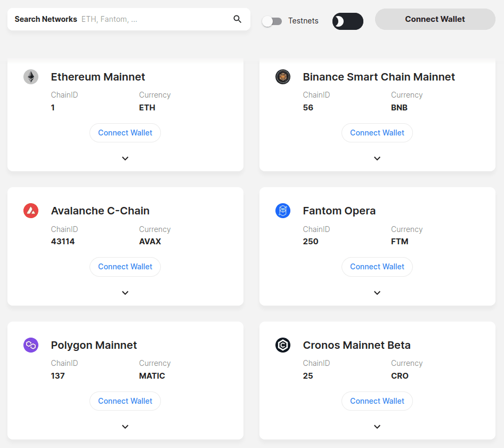Click the Ethereum Mainnet logo icon
The image size is (504, 448).
[x=31, y=77]
